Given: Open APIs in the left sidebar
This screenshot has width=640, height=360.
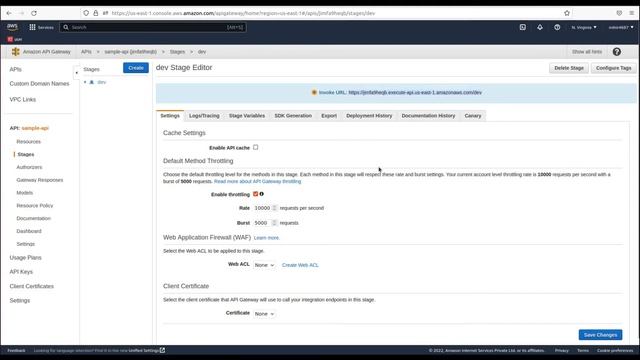Looking at the screenshot, I should [x=16, y=69].
